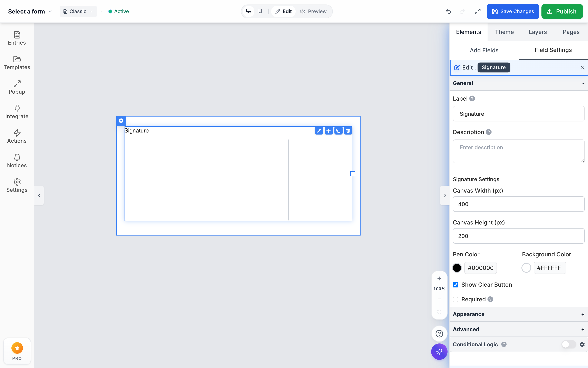Open form container gear settings on canvas
The width and height of the screenshot is (588, 368).
(x=121, y=121)
